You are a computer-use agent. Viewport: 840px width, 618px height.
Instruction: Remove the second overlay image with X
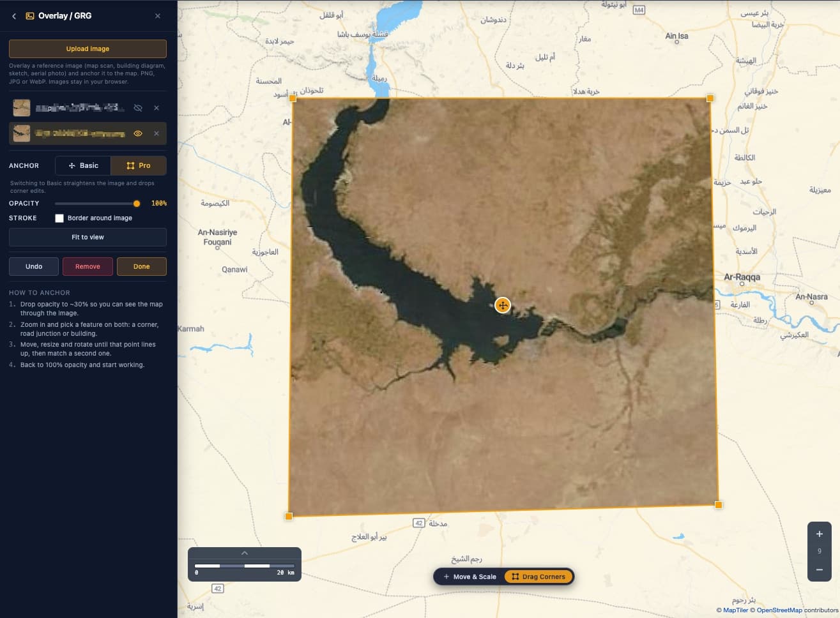[157, 133]
